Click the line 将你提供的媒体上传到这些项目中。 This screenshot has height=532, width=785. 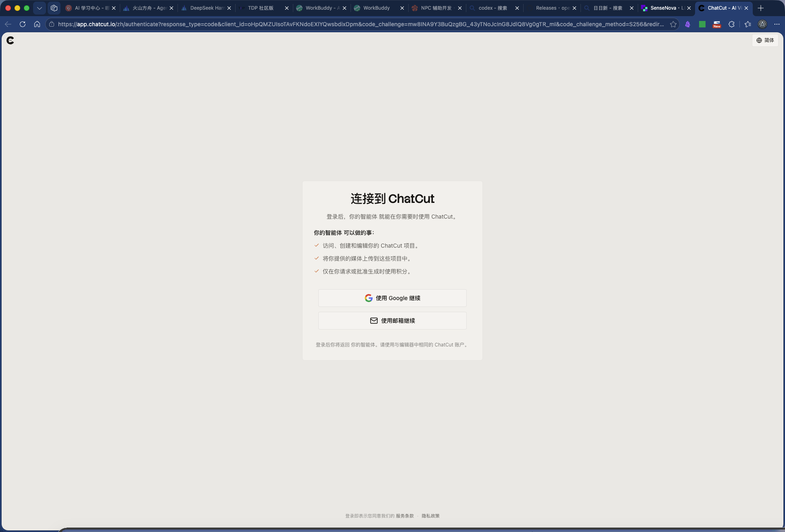tap(367, 259)
